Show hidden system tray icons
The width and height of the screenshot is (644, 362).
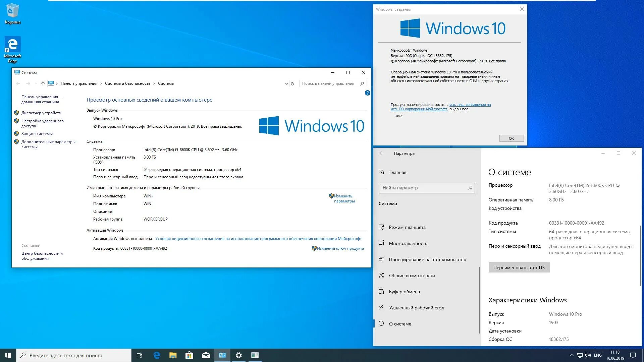pos(572,355)
